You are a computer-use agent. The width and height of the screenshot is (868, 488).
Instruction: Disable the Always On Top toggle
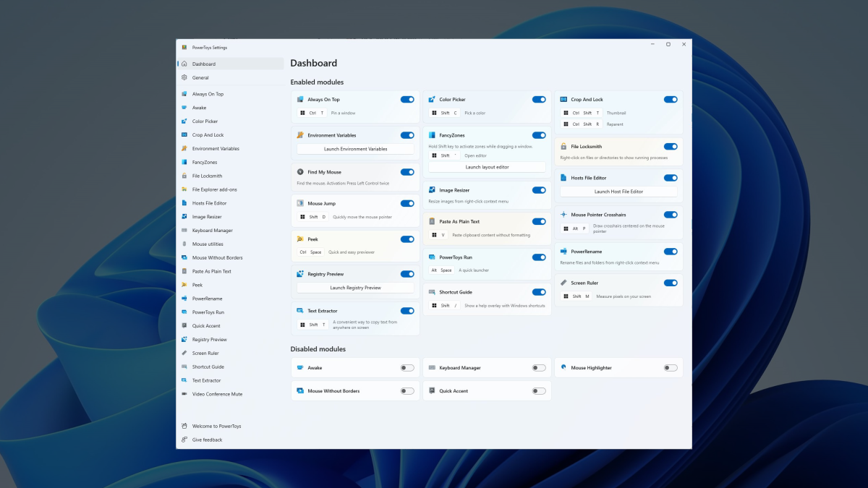[x=407, y=99]
